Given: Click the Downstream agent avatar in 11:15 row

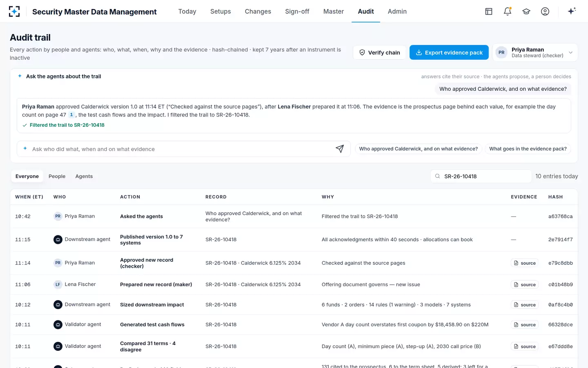Looking at the screenshot, I should pyautogui.click(x=58, y=240).
